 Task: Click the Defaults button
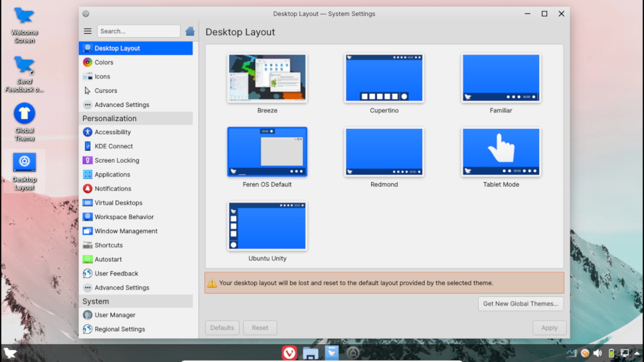point(222,328)
